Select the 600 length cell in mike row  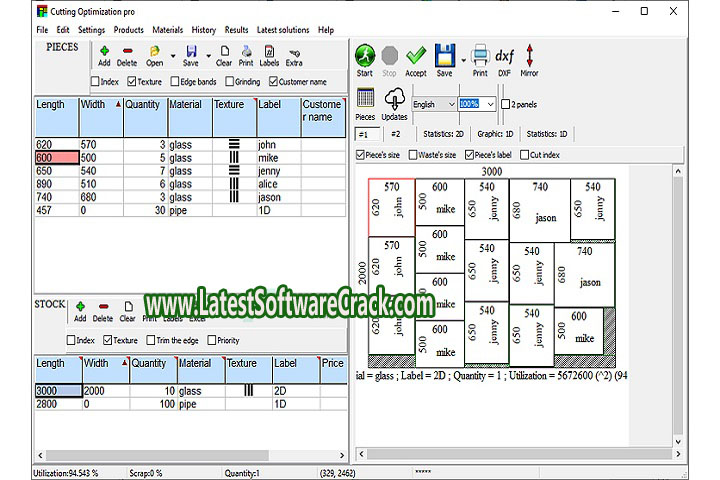click(x=57, y=158)
